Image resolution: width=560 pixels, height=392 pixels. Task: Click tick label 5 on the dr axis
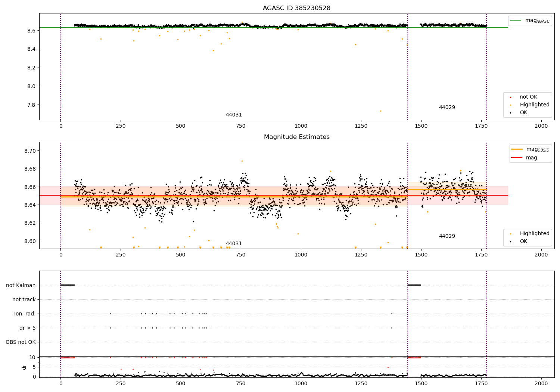[34, 367]
